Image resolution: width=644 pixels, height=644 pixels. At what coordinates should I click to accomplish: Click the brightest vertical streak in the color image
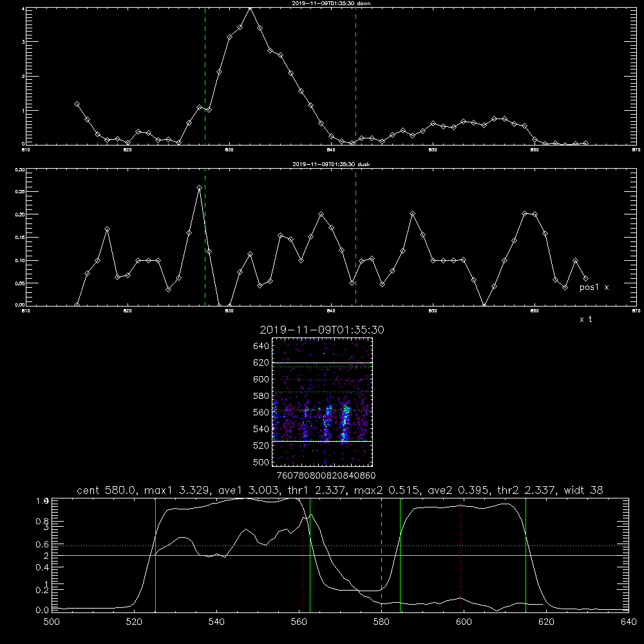pyautogui.click(x=345, y=423)
